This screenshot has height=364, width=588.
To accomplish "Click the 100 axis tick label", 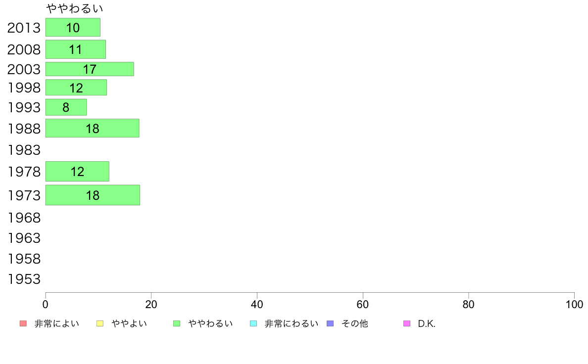I will pyautogui.click(x=574, y=304).
